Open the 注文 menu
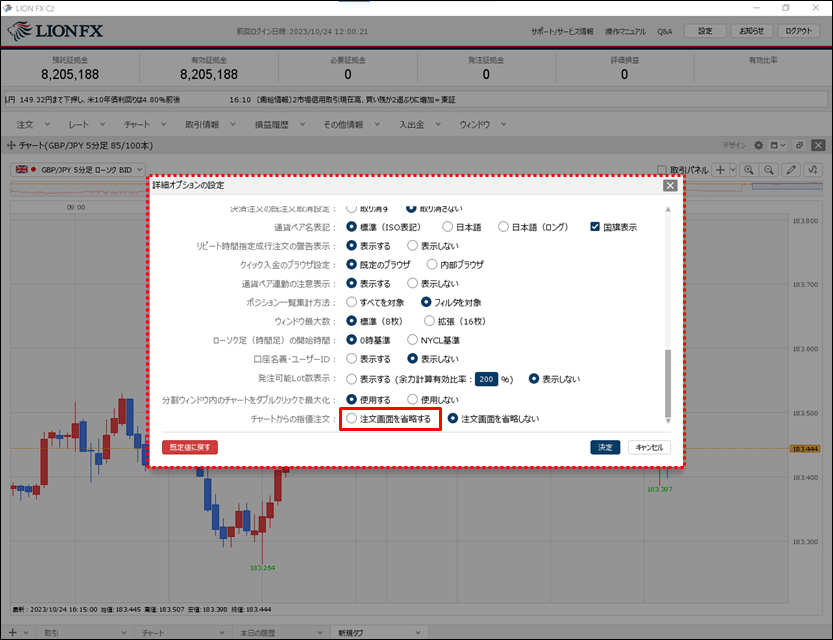 pos(33,124)
